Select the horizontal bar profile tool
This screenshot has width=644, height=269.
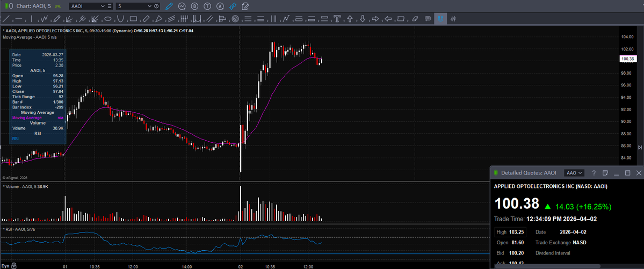pos(222,18)
